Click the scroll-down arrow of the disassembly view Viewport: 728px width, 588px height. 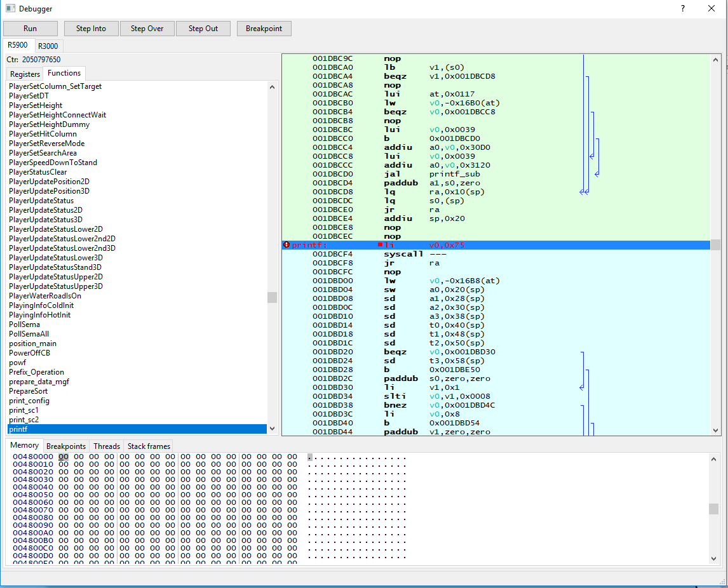tap(716, 431)
